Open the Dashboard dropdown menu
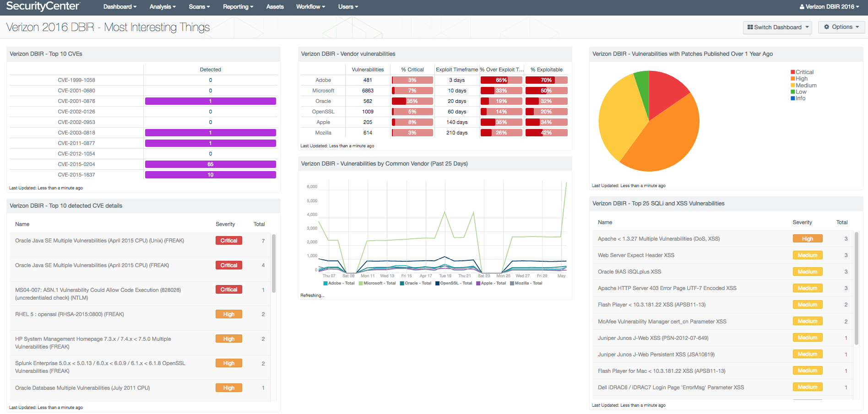The width and height of the screenshot is (868, 414). coord(120,7)
